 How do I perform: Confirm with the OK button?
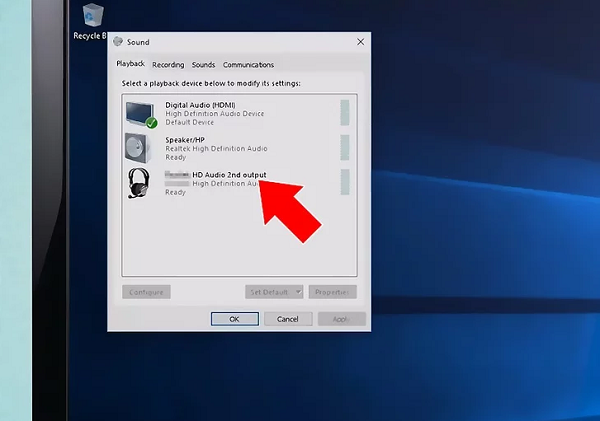pos(234,319)
